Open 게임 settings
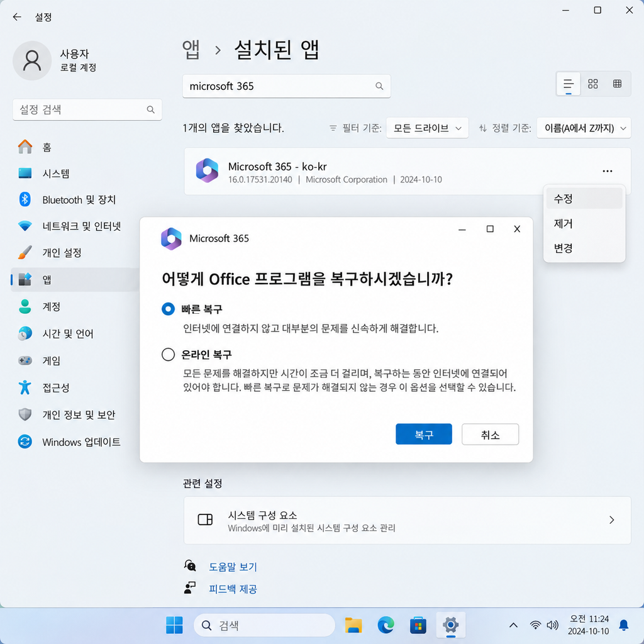The image size is (644, 644). (x=75, y=360)
